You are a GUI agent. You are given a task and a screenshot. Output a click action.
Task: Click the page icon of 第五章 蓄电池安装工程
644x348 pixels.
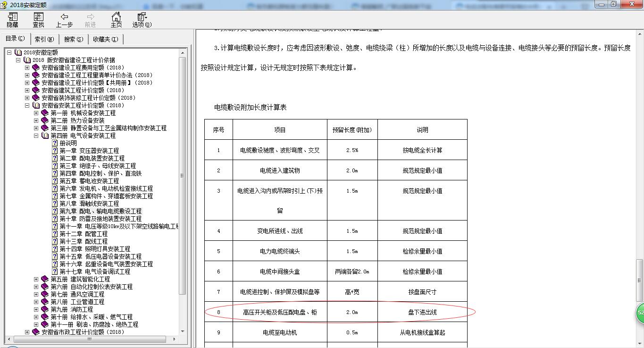55,181
